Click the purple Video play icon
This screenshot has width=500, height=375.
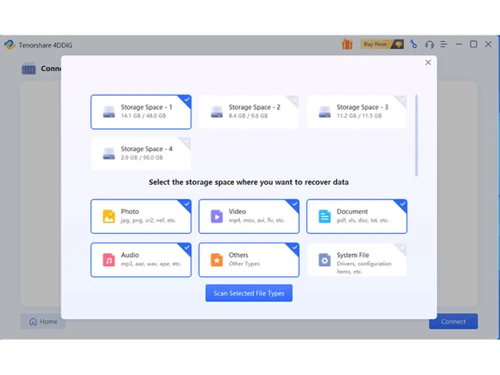(x=217, y=216)
